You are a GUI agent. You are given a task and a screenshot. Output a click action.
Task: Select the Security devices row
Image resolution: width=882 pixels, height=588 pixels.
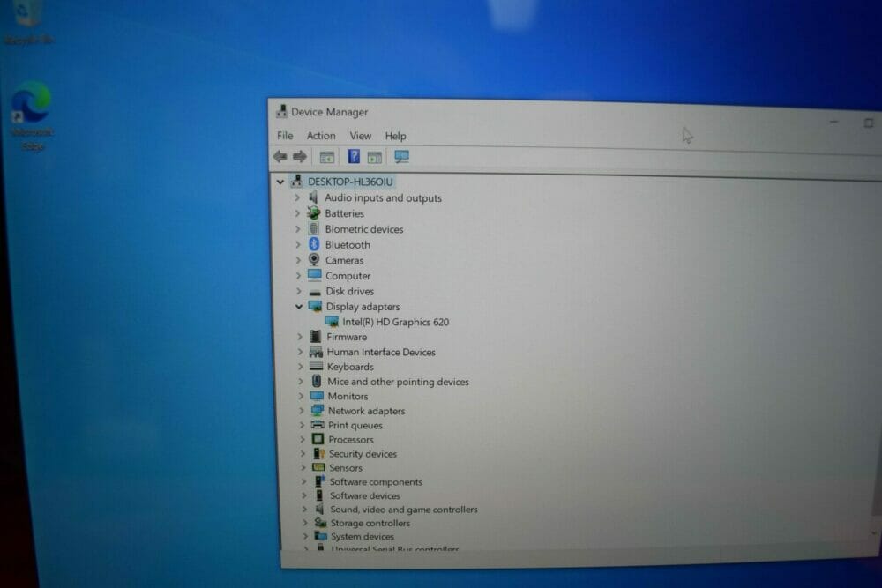tap(363, 454)
